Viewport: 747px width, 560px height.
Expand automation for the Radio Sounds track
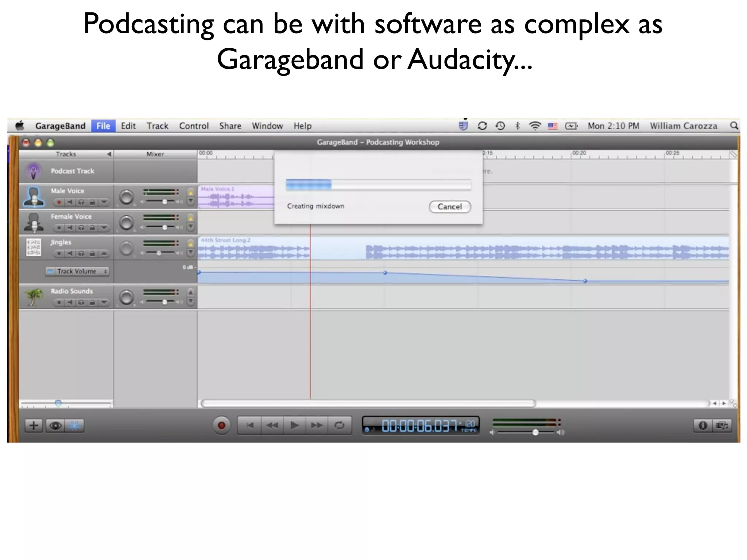tap(104, 302)
